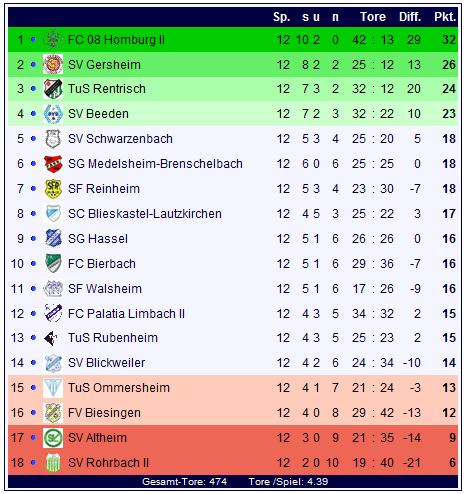The height and width of the screenshot is (494, 464).
Task: Click the SG Hassel blue crest
Action: click(x=53, y=238)
